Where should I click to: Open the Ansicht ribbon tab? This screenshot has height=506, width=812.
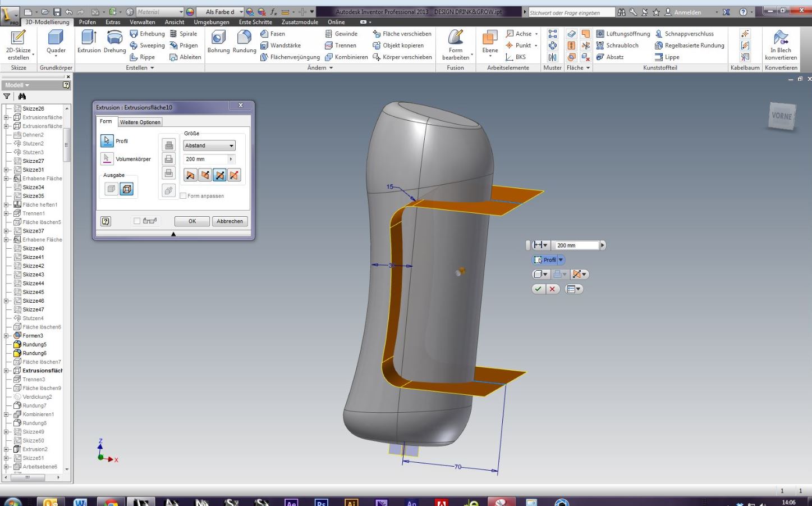175,22
